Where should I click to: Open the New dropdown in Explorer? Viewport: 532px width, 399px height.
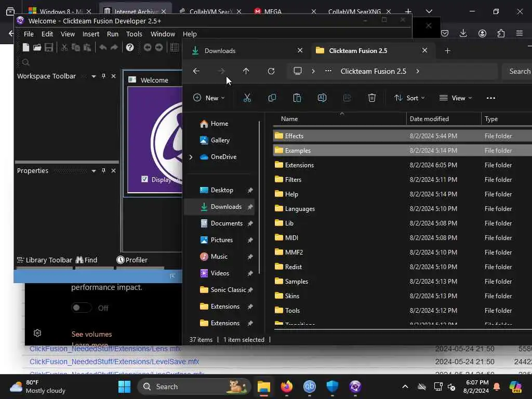pos(209,98)
